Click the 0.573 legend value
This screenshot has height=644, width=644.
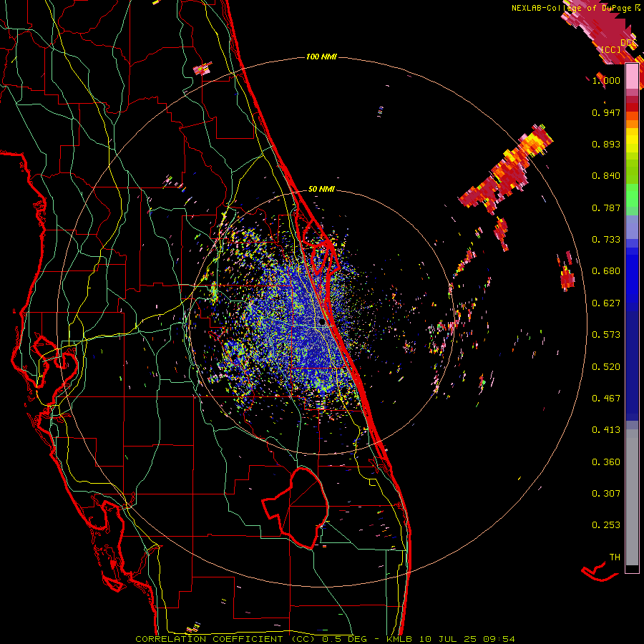pos(606,335)
